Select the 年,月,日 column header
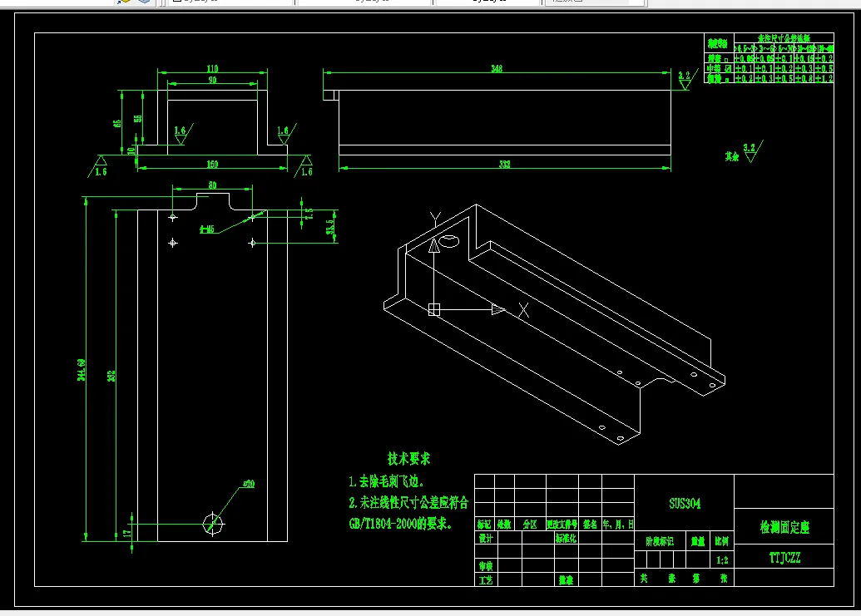The image size is (861, 616). pos(618,525)
